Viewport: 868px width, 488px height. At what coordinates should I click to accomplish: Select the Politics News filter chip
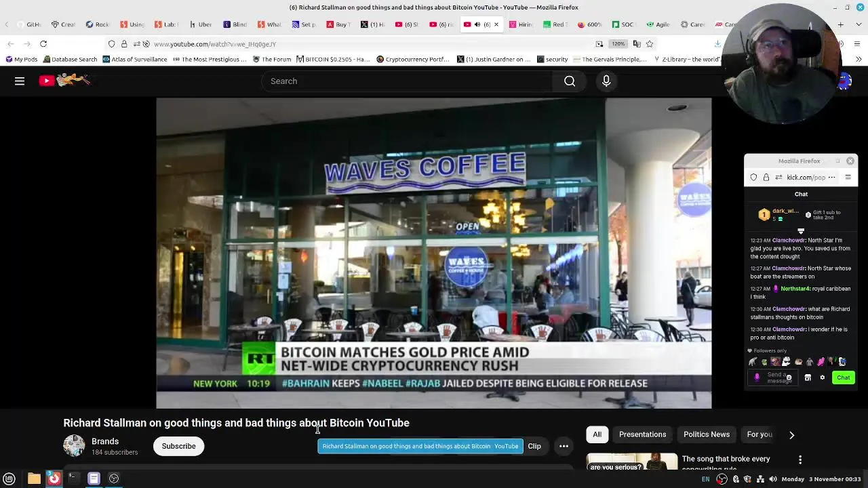pos(707,434)
